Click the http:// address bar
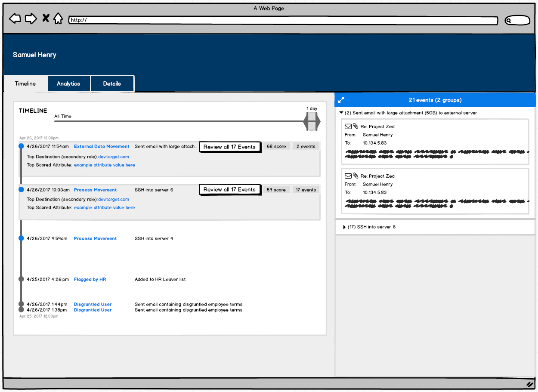538x392 pixels. (283, 20)
